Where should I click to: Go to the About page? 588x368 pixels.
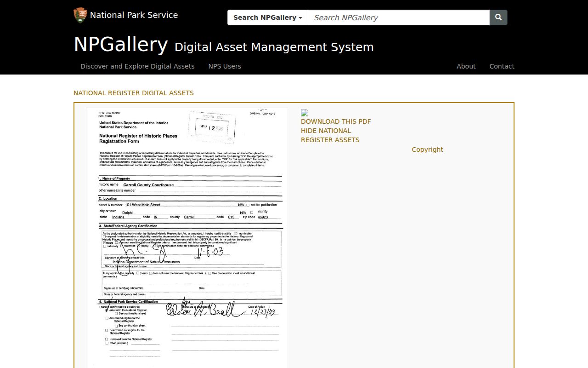(x=466, y=66)
